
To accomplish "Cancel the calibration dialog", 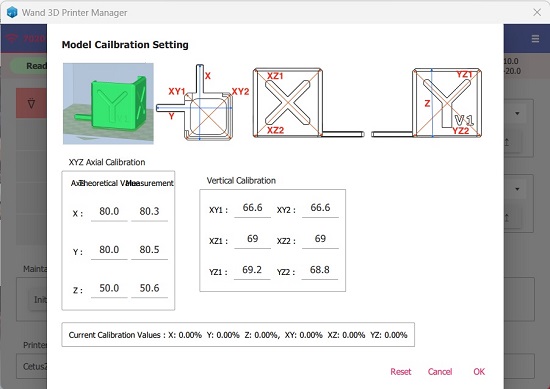I will 440,372.
